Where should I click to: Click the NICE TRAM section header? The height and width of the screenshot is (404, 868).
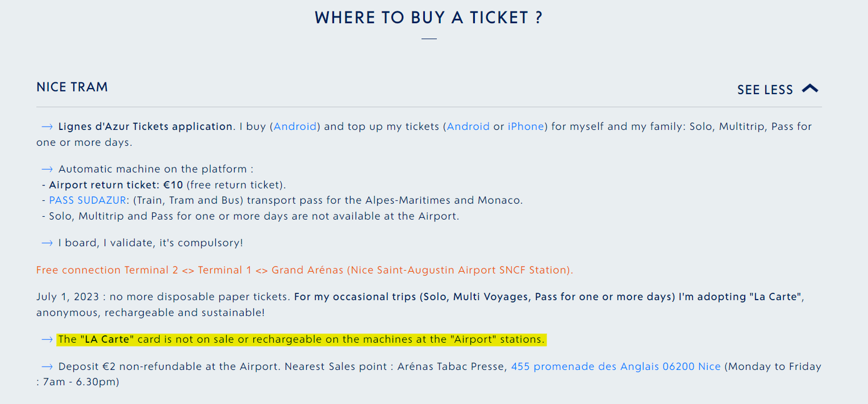pyautogui.click(x=72, y=87)
